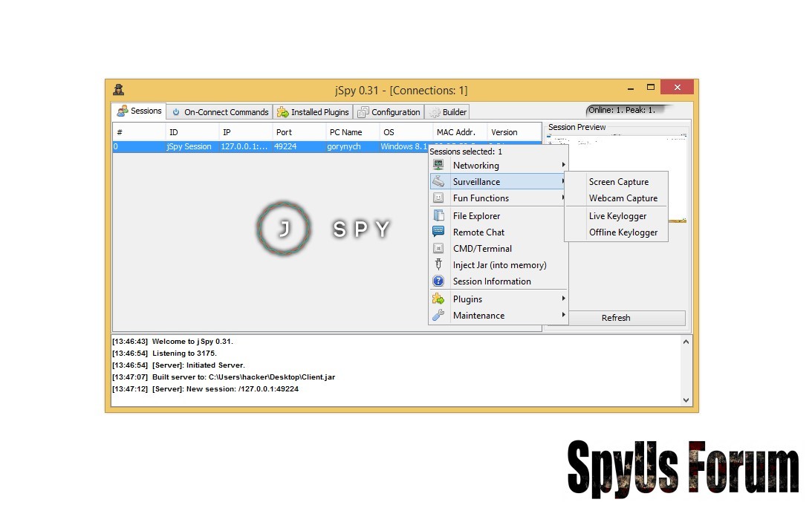This screenshot has height=508, width=812.
Task: Expand the Maintenance submenu arrow
Action: (x=564, y=315)
